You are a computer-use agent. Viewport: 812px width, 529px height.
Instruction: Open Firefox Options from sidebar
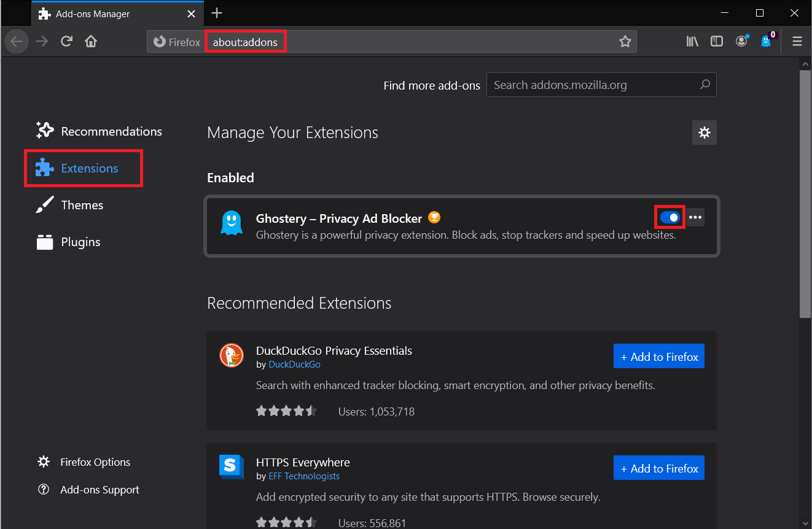pos(84,462)
